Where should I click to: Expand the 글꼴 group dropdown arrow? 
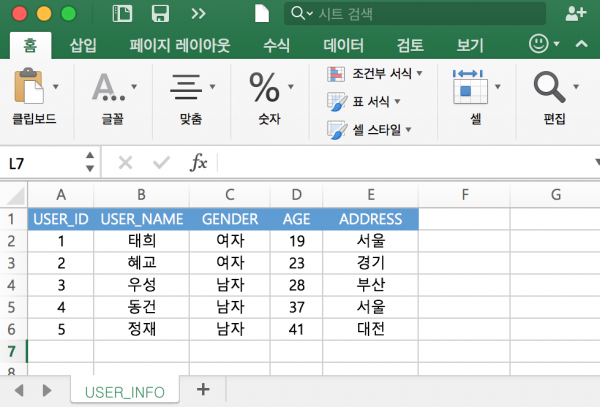[134, 86]
